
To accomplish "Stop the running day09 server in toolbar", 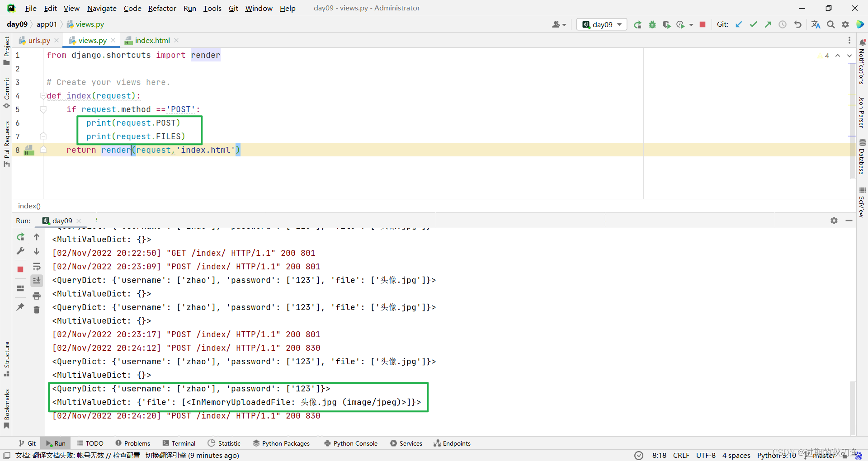I will pyautogui.click(x=703, y=25).
